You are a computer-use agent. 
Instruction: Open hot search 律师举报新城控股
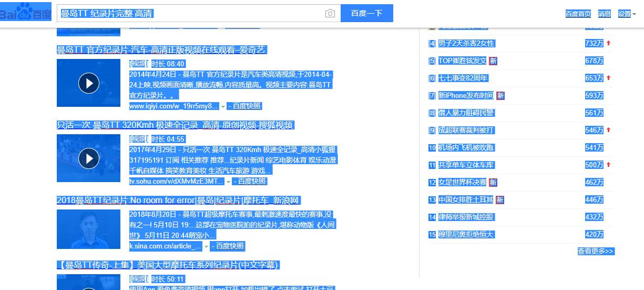click(x=466, y=217)
